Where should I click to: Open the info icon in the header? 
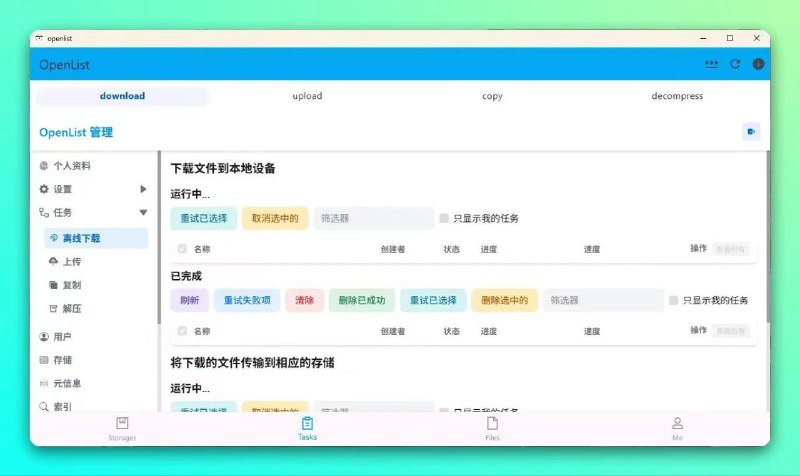[758, 64]
